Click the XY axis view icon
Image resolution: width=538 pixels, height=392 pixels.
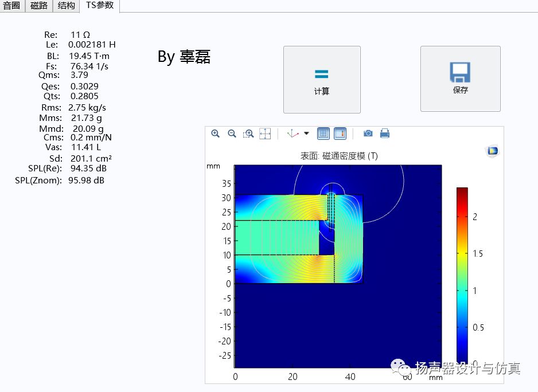tap(293, 134)
